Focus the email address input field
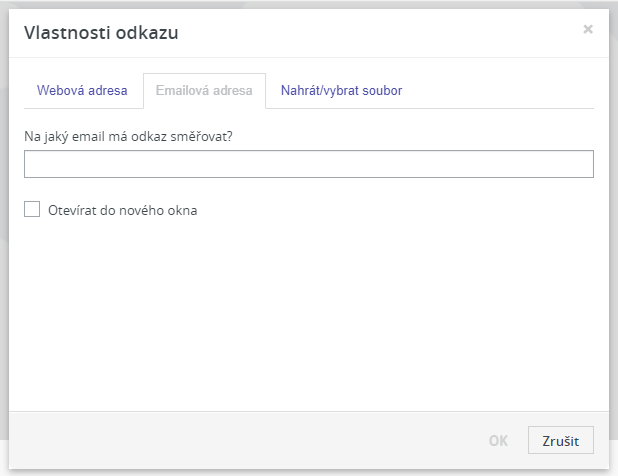This screenshot has height=476, width=618. [309, 164]
